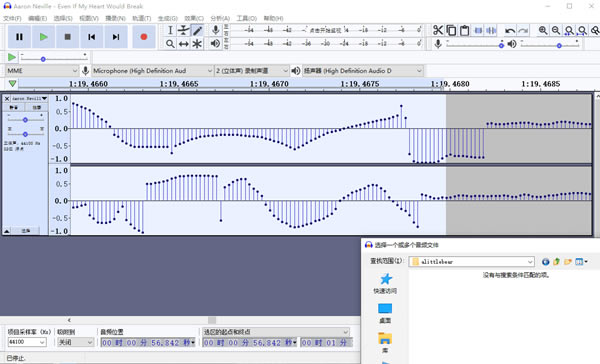Go back in the file dialog

(x=546, y=262)
